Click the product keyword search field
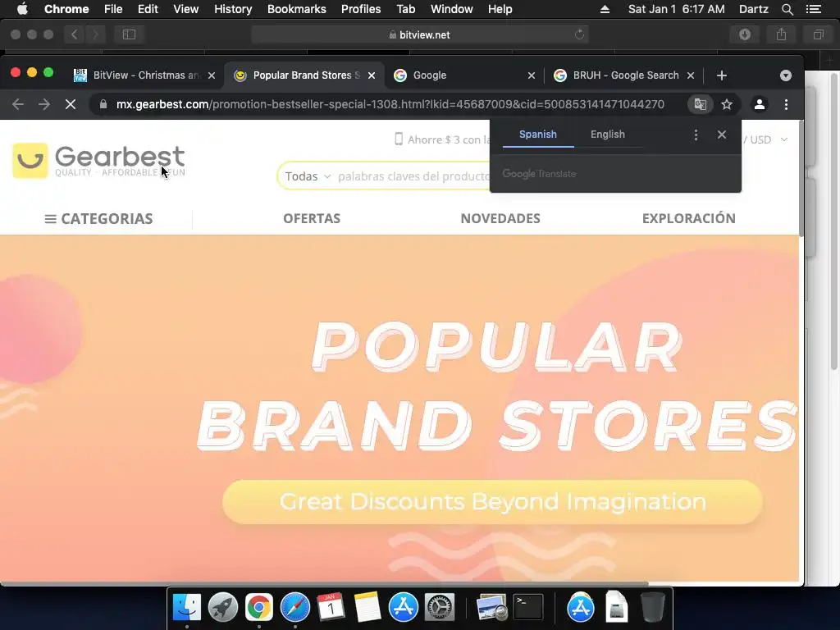 tap(413, 176)
